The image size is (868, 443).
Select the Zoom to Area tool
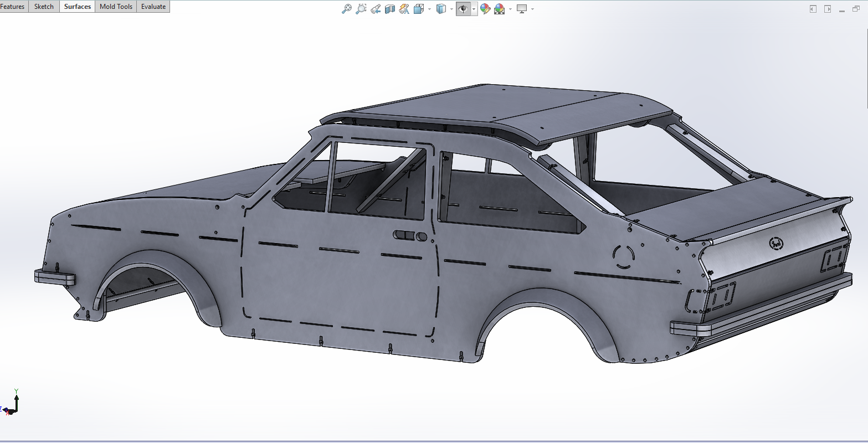pyautogui.click(x=361, y=9)
